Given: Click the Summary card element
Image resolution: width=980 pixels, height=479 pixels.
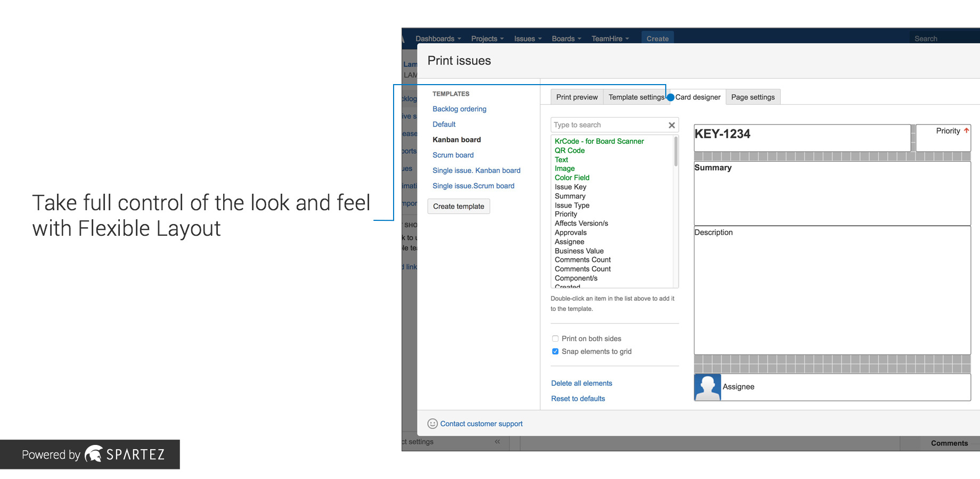Looking at the screenshot, I should click(x=832, y=193).
